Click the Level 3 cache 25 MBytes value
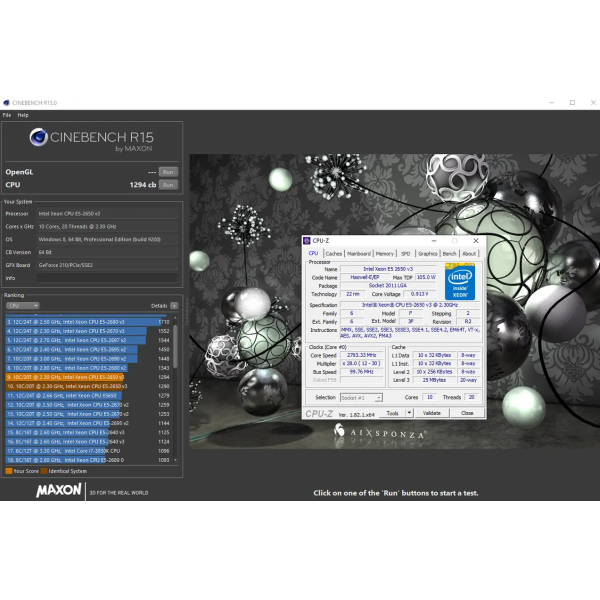This screenshot has width=600, height=600. tap(434, 380)
